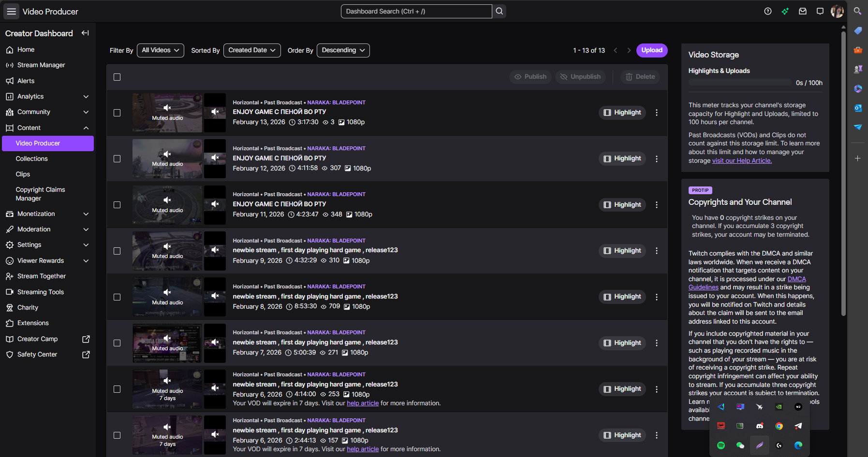Click the February 11 broadcast thumbnail

pos(167,205)
